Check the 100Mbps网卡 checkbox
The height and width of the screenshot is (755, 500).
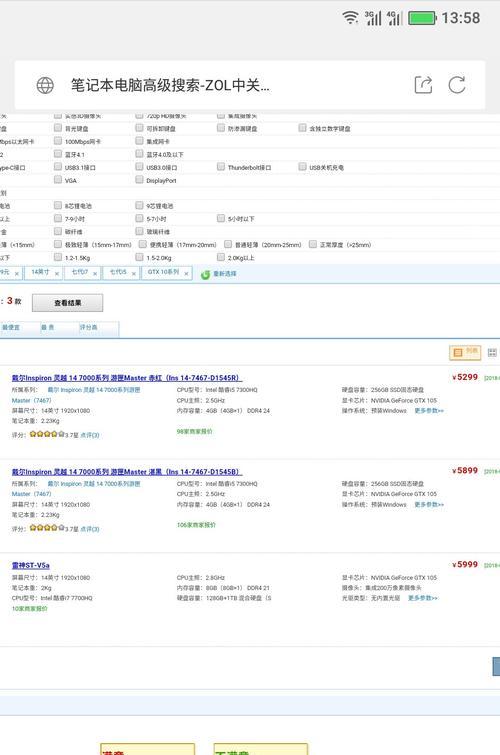point(58,141)
